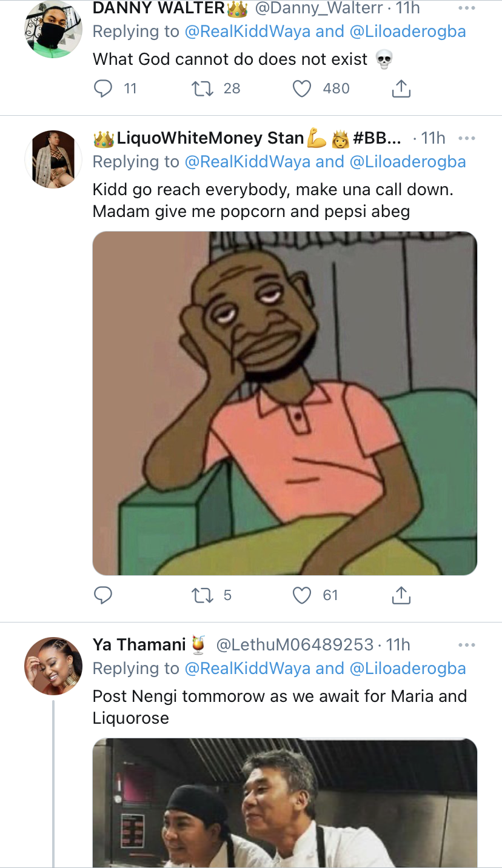Share Danny Walter's tweet

click(401, 89)
